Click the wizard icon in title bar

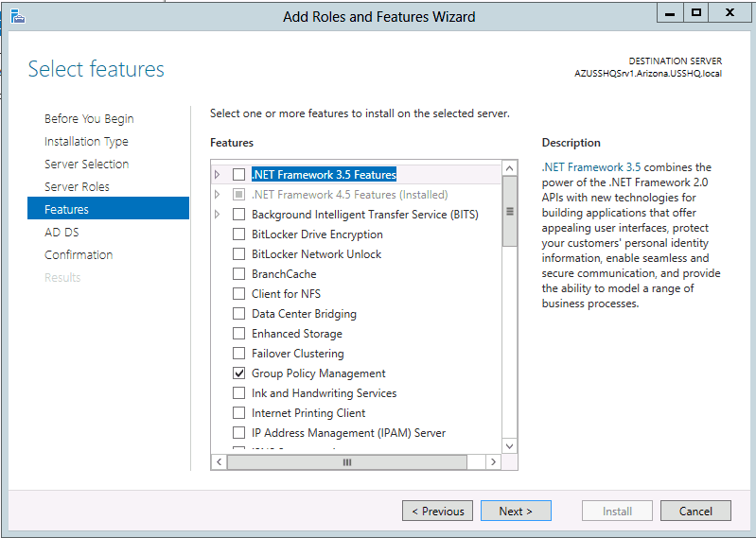click(17, 16)
